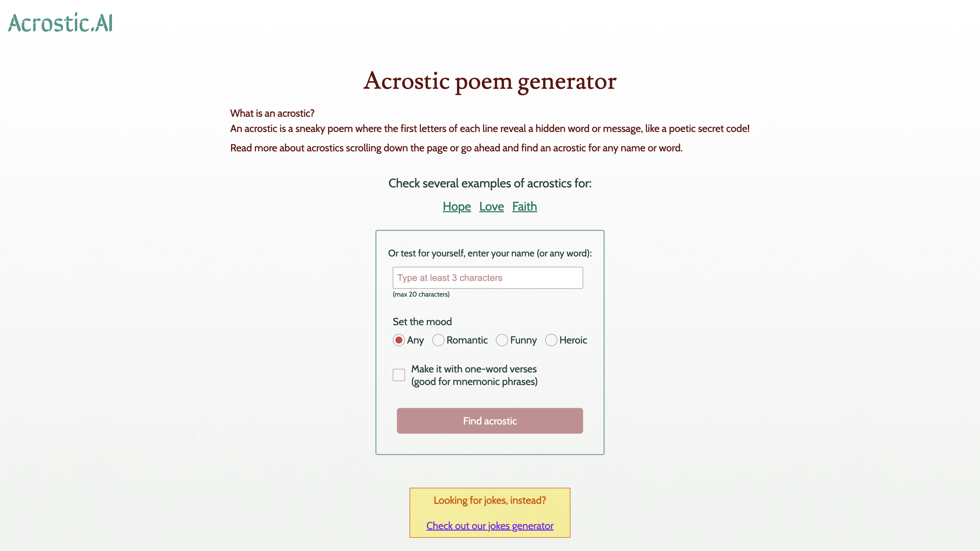Select the Any mood option
The image size is (980, 551).
click(399, 340)
